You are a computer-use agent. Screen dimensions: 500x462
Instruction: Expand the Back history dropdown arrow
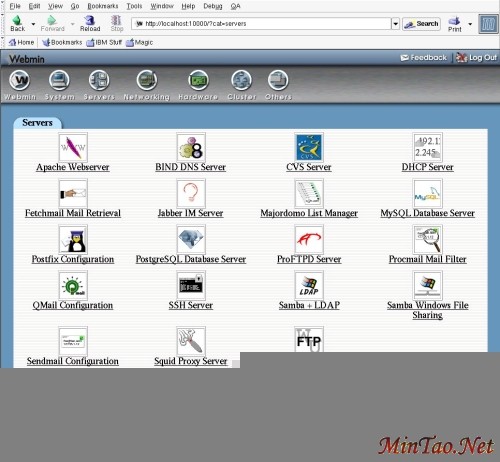tap(33, 24)
